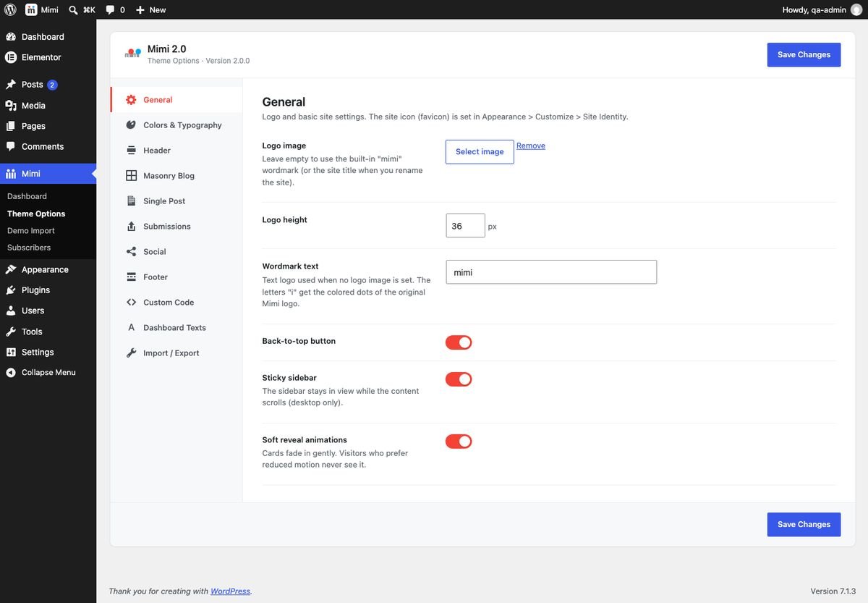The width and height of the screenshot is (868, 603).
Task: Switch to the Single Post tab
Action: (176, 201)
